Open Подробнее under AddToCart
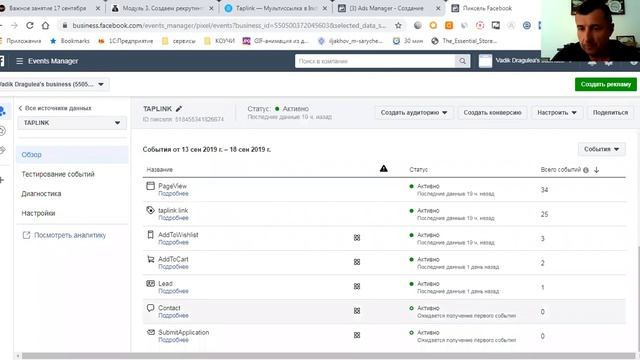The height and width of the screenshot is (360, 640). pyautogui.click(x=173, y=267)
